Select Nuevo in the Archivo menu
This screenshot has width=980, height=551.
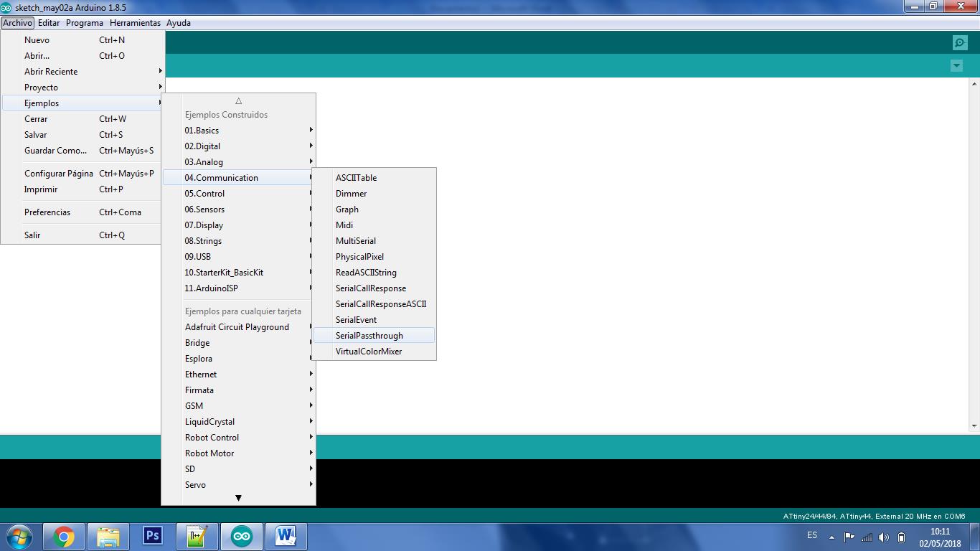coord(83,40)
